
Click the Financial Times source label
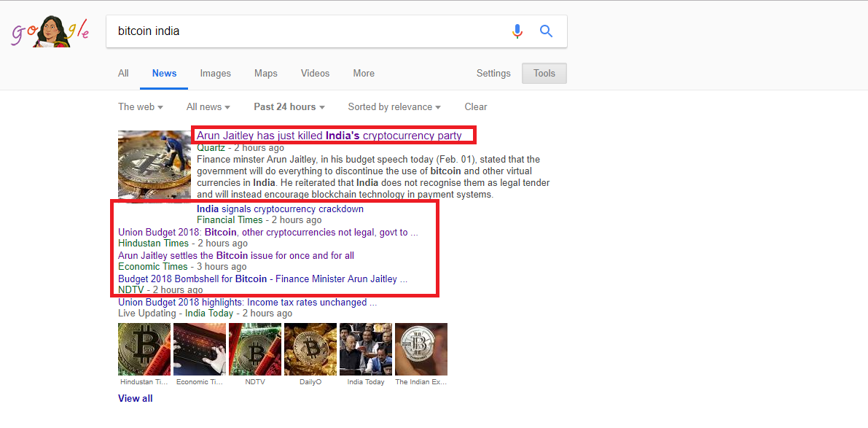click(230, 219)
